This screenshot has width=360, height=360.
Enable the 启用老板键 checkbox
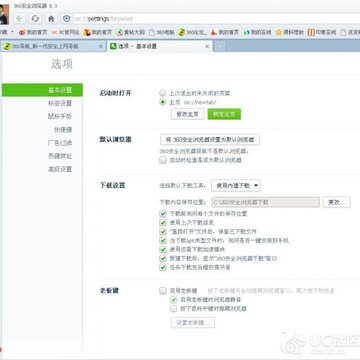[163, 291]
